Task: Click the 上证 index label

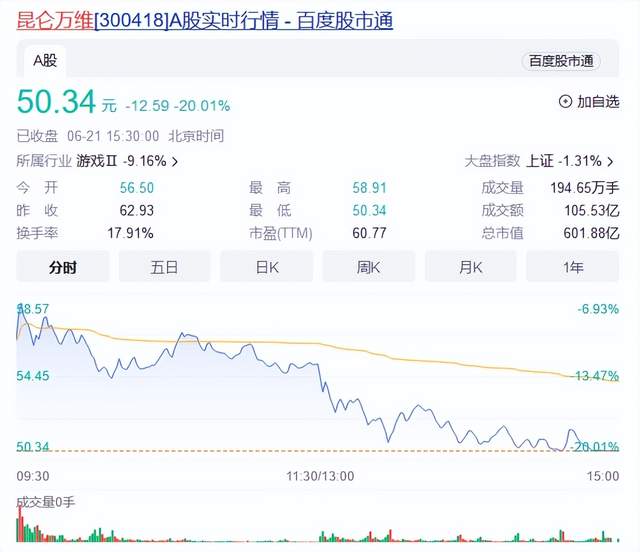Action: [x=540, y=160]
